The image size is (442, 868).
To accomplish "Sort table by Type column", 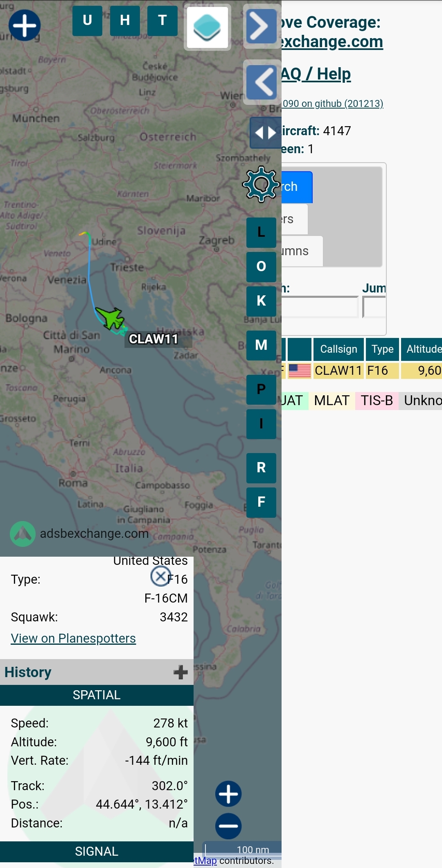I will (382, 349).
